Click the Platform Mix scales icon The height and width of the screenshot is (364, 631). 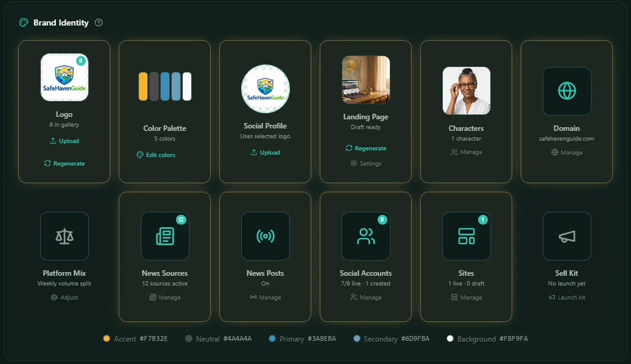64,236
